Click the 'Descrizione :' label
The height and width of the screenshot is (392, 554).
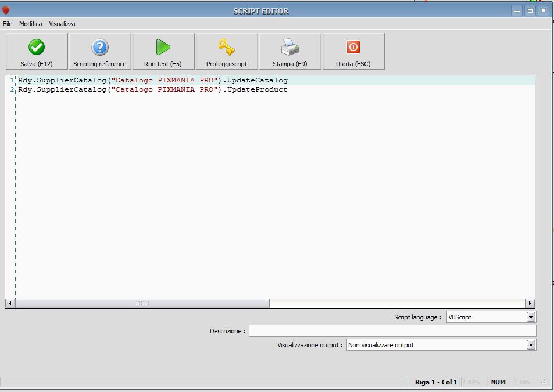click(x=227, y=331)
